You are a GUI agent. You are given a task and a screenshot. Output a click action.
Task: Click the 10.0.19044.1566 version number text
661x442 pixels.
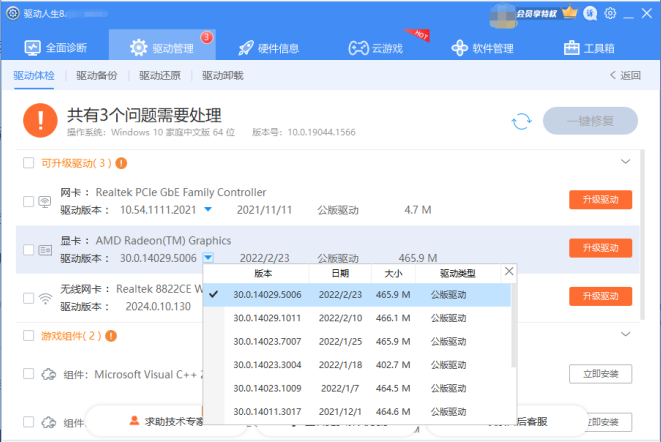coord(322,132)
